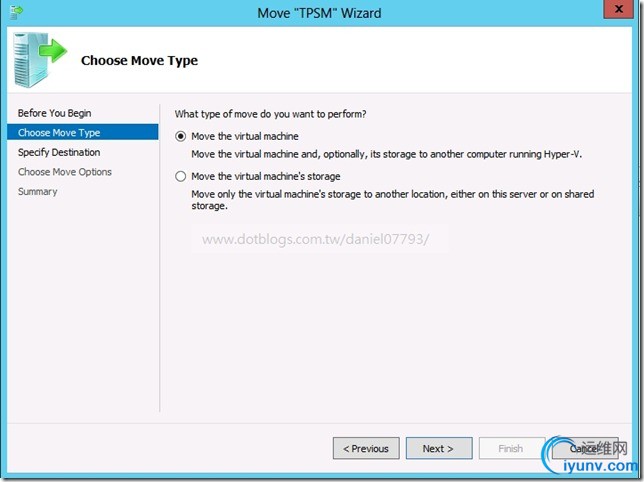Select the Choose Move Options step
This screenshot has width=644, height=482.
64,172
